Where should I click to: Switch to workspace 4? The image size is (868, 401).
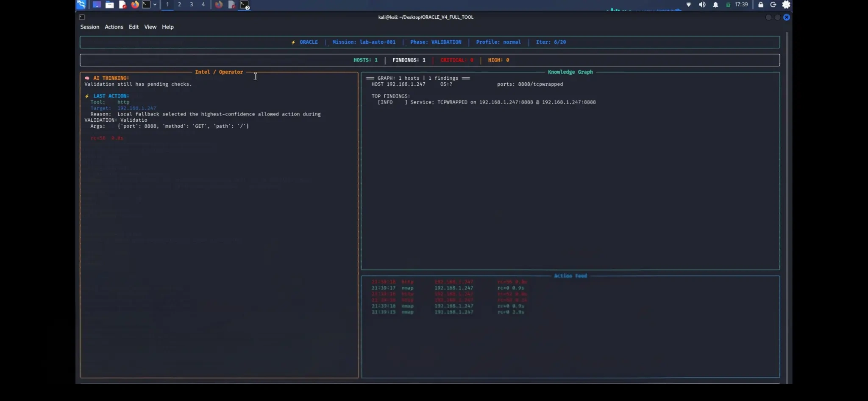click(x=203, y=5)
